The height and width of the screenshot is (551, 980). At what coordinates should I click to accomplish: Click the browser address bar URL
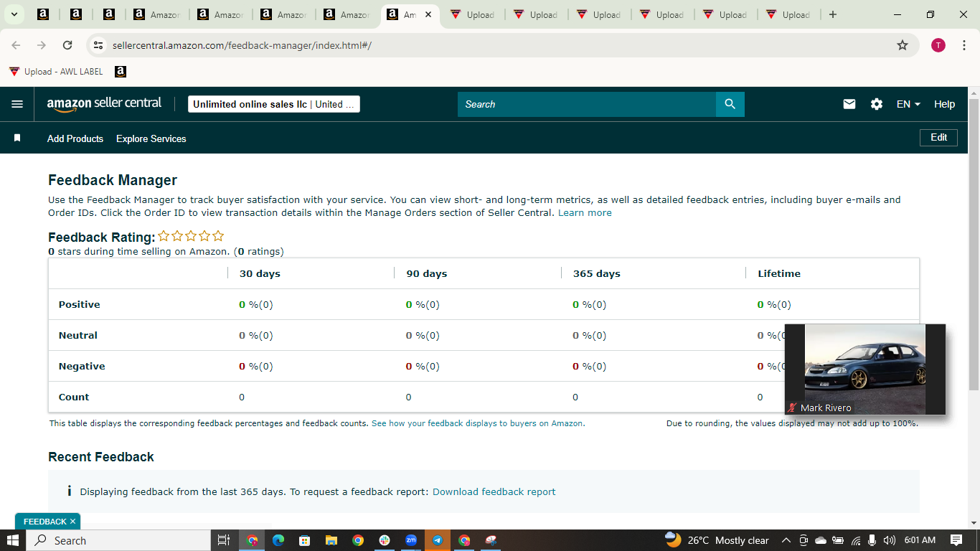(x=242, y=45)
